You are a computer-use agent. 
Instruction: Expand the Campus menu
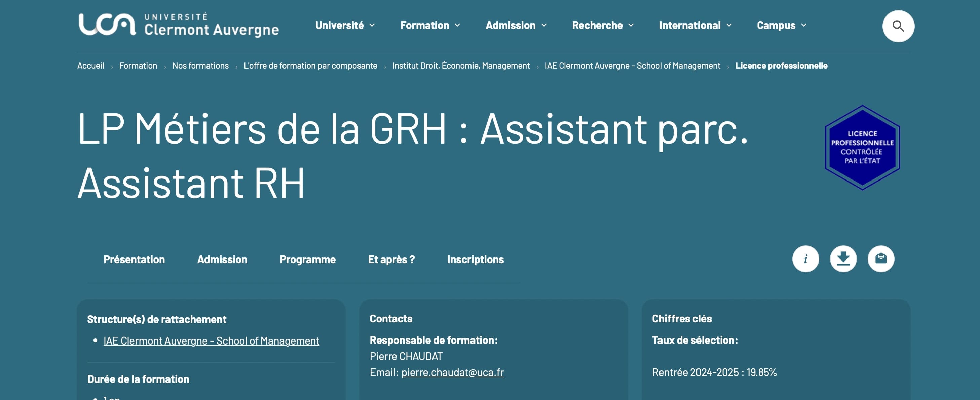(782, 25)
